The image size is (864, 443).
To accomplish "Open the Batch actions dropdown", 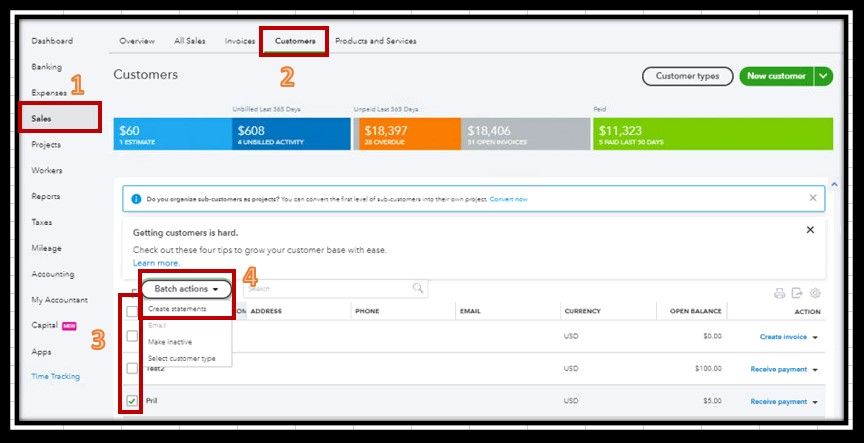I will [x=186, y=289].
